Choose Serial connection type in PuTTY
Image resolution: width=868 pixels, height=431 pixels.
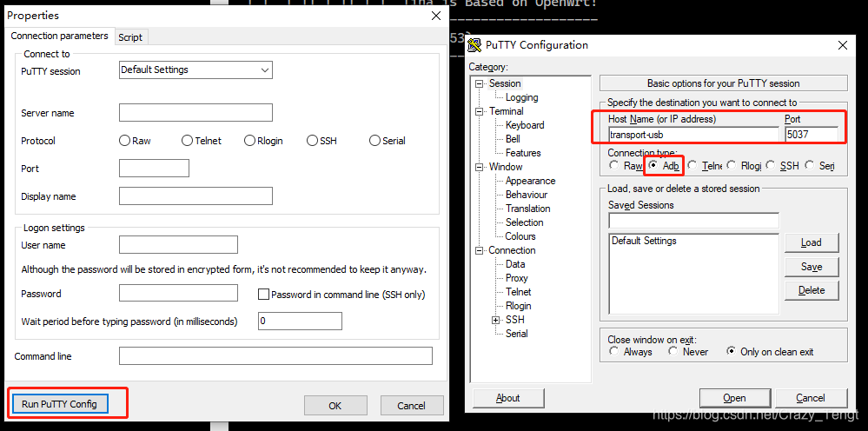pyautogui.click(x=810, y=165)
